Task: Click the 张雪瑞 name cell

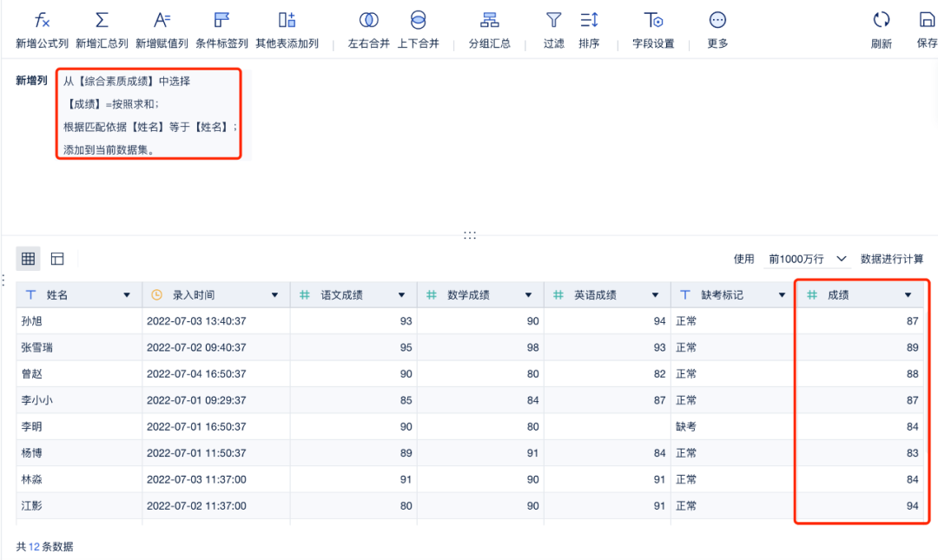Action: (79, 347)
